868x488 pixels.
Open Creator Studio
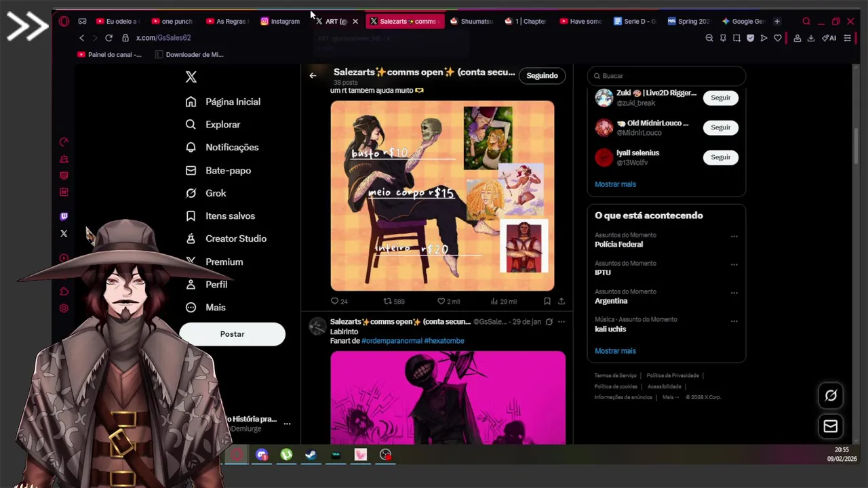coord(226,239)
